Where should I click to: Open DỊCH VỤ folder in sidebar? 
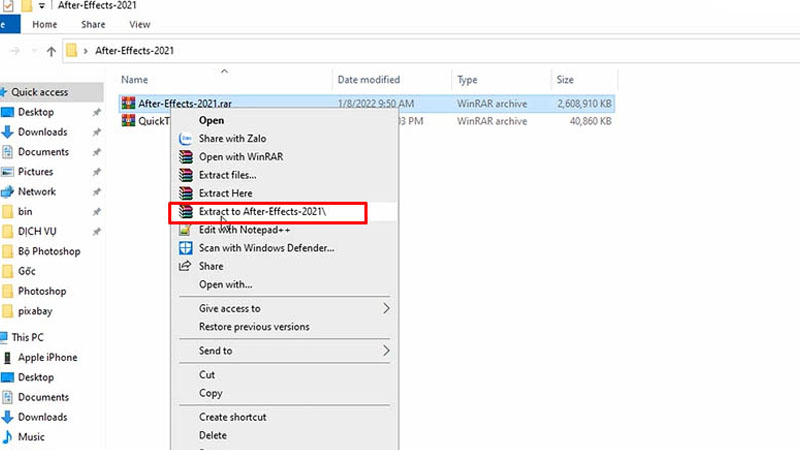(37, 232)
